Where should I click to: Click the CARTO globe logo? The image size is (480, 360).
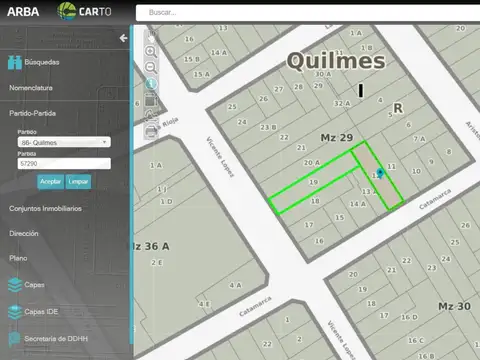click(67, 11)
